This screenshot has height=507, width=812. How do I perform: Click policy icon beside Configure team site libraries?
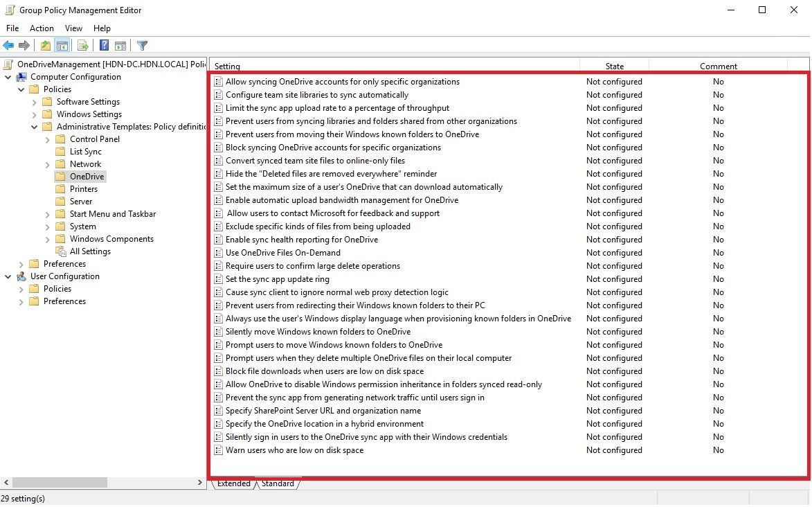(x=219, y=95)
